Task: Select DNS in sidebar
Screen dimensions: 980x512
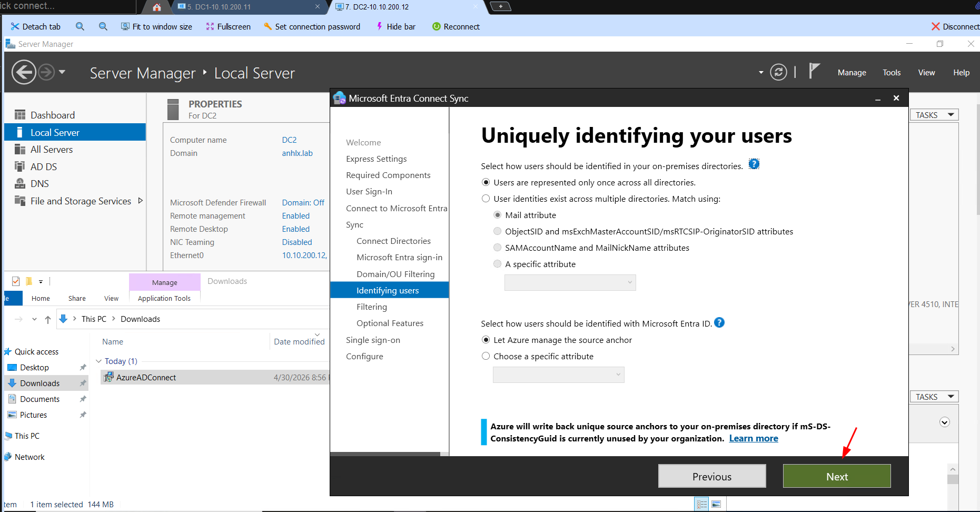Action: click(x=75, y=184)
